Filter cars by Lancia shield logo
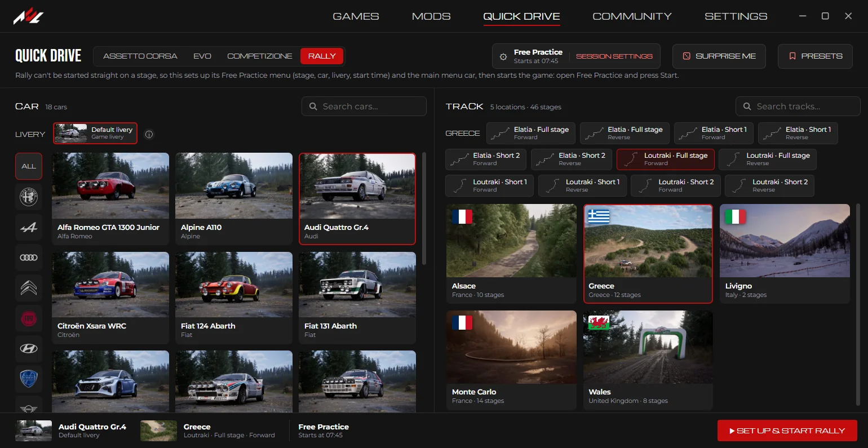The image size is (868, 448). point(29,379)
